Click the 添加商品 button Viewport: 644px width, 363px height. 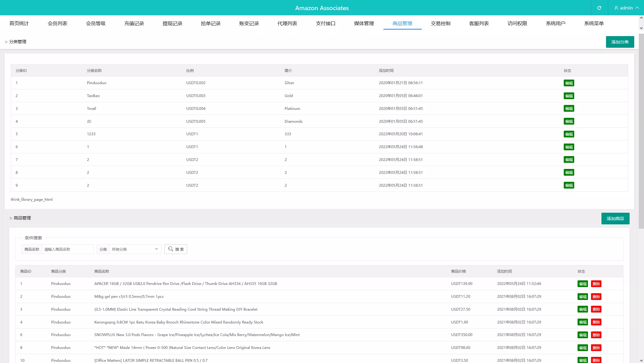pos(615,219)
